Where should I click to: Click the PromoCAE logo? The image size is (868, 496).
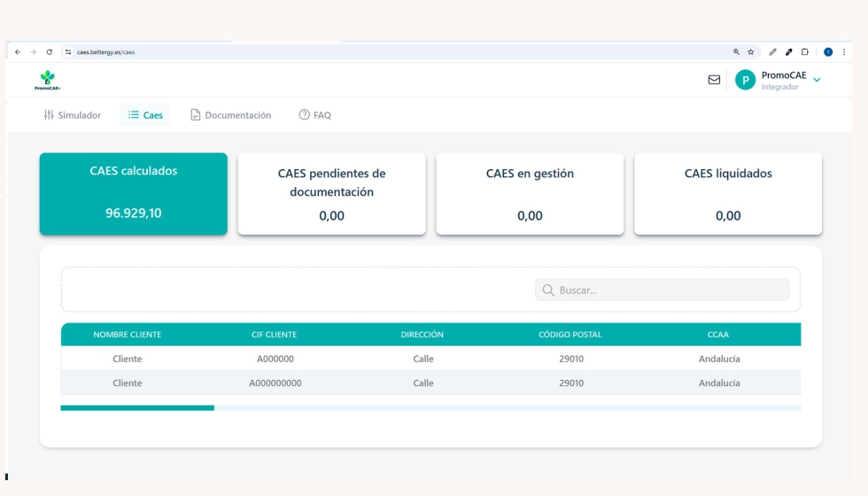click(x=48, y=80)
